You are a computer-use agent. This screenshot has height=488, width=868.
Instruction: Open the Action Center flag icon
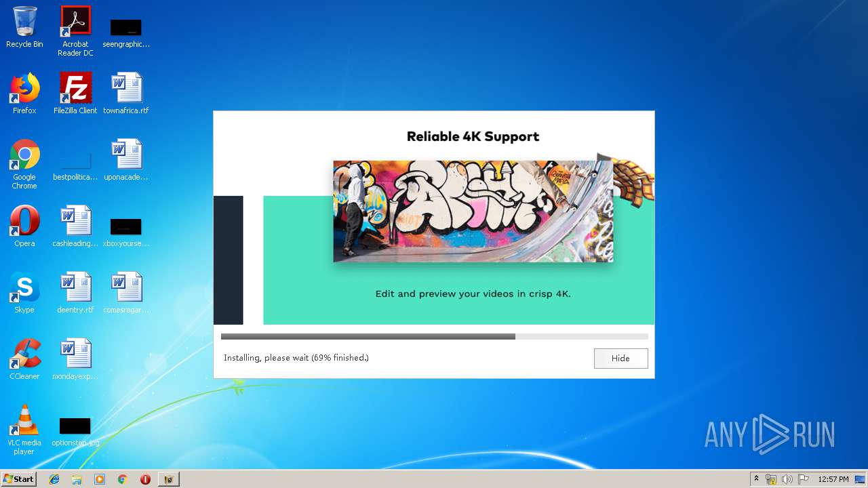pyautogui.click(x=803, y=479)
